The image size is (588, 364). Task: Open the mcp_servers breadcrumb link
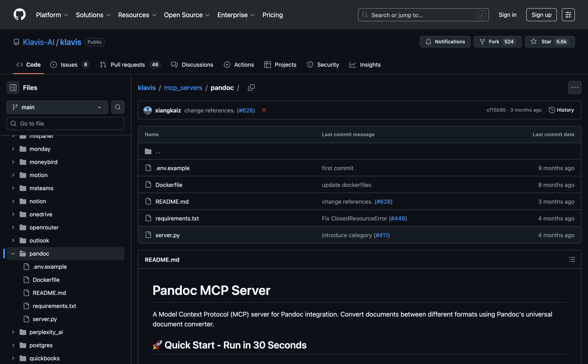click(183, 88)
